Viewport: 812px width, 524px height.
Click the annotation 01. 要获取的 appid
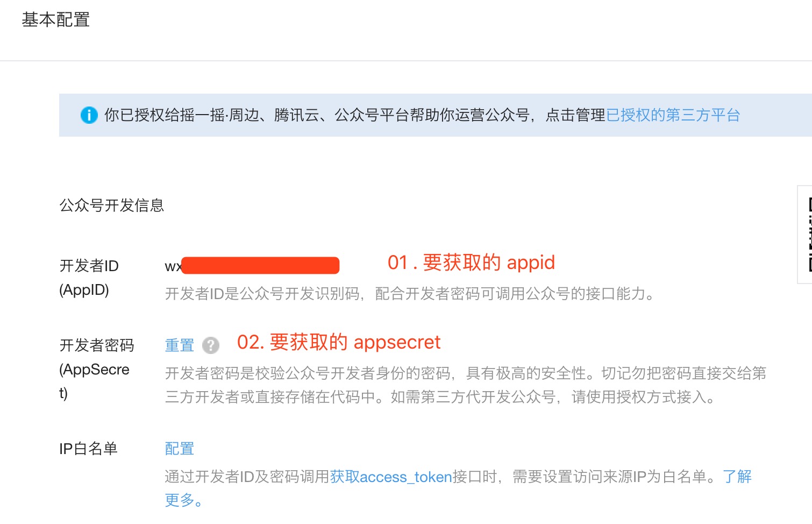[472, 263]
